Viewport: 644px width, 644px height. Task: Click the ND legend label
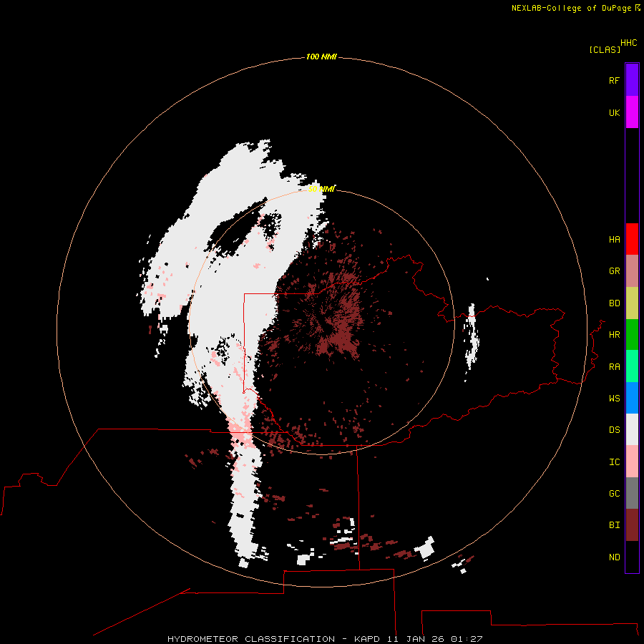tap(614, 557)
